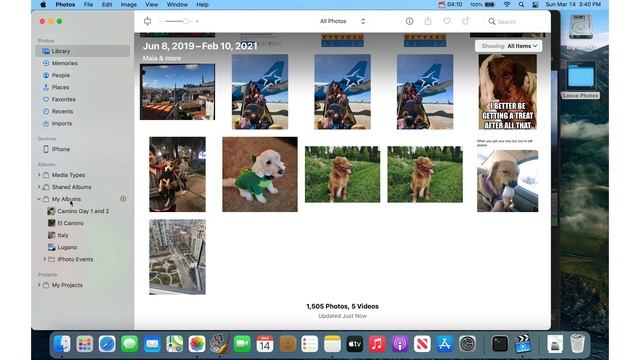
Task: Open Maps from the Dock
Action: click(174, 344)
